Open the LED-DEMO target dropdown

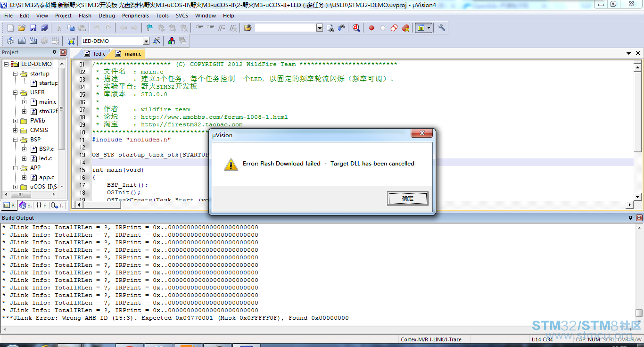(x=146, y=41)
